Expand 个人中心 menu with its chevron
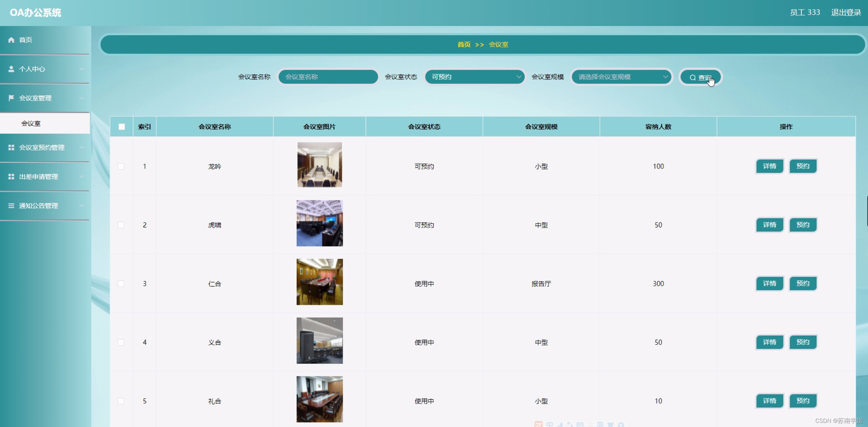 coord(81,69)
